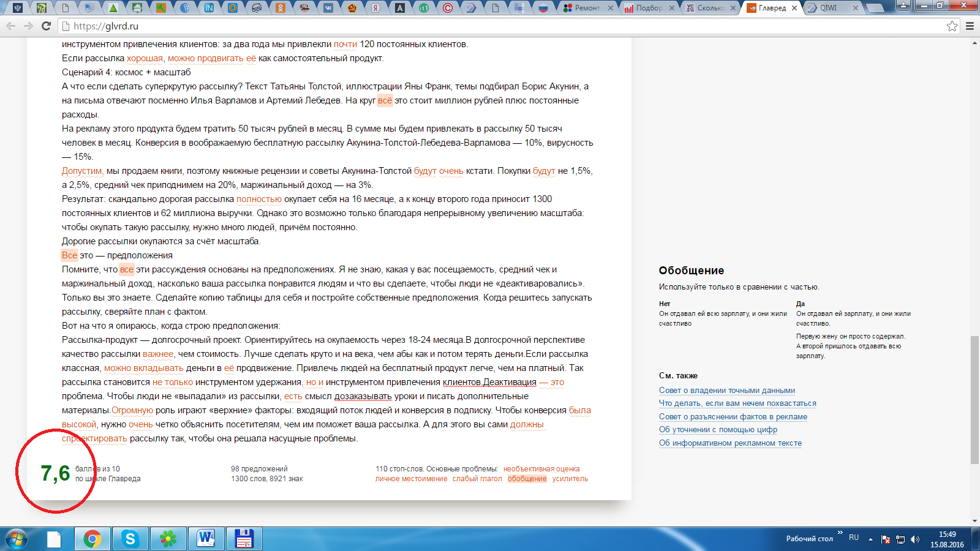Expand the Рабочий стол toolbar chevron
The image size is (980, 551).
(x=840, y=533)
